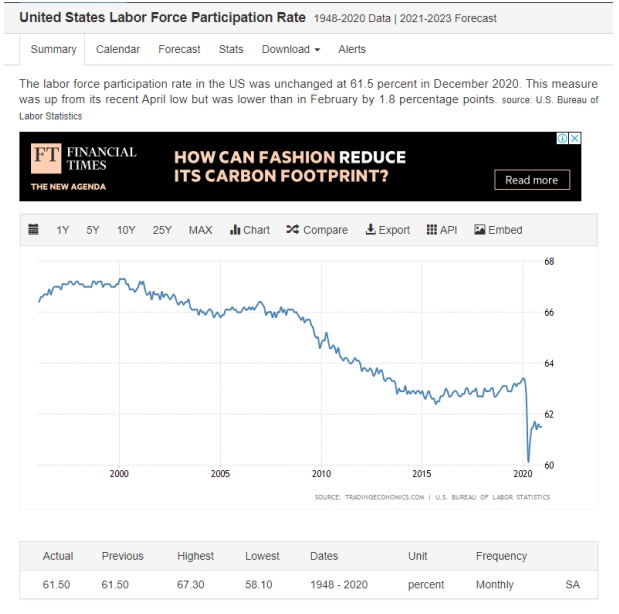
Task: Go to the Stats tab
Action: click(231, 49)
